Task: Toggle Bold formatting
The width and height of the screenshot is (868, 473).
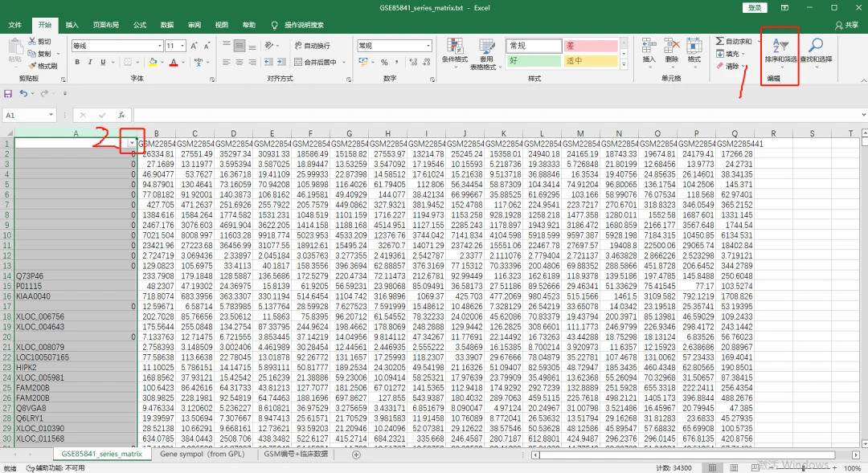Action: click(x=77, y=62)
